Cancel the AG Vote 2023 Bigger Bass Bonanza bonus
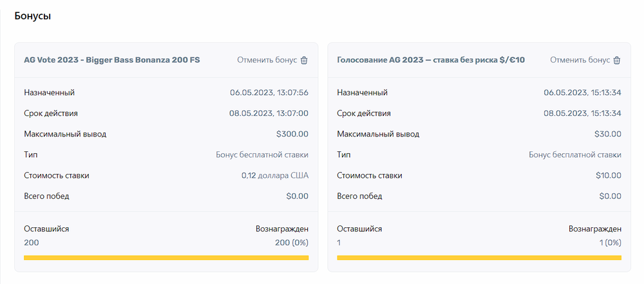Viewport: 644px width, 284px height. [267, 60]
